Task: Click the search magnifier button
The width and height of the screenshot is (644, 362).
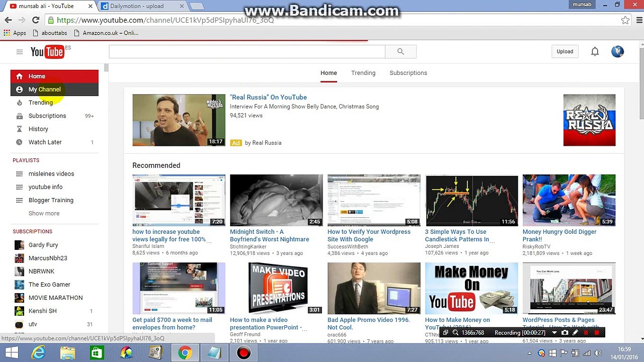Action: [400, 51]
